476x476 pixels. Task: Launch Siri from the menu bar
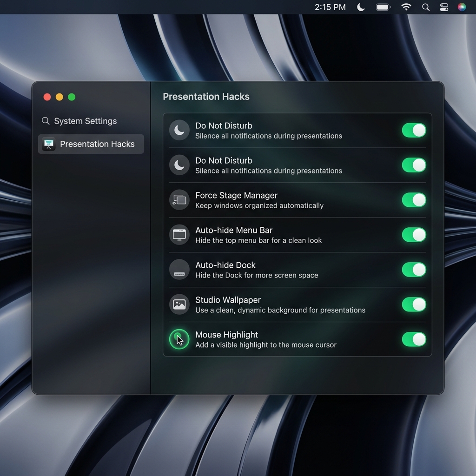click(462, 7)
